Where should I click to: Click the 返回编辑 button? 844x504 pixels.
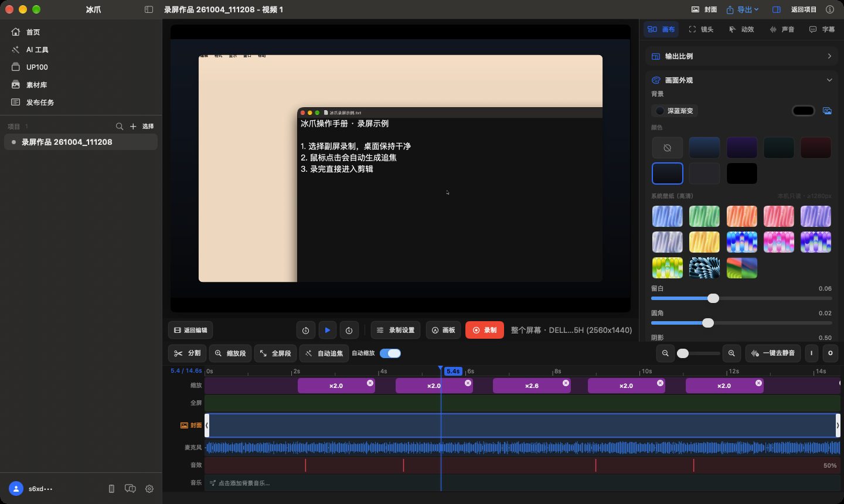tap(190, 330)
